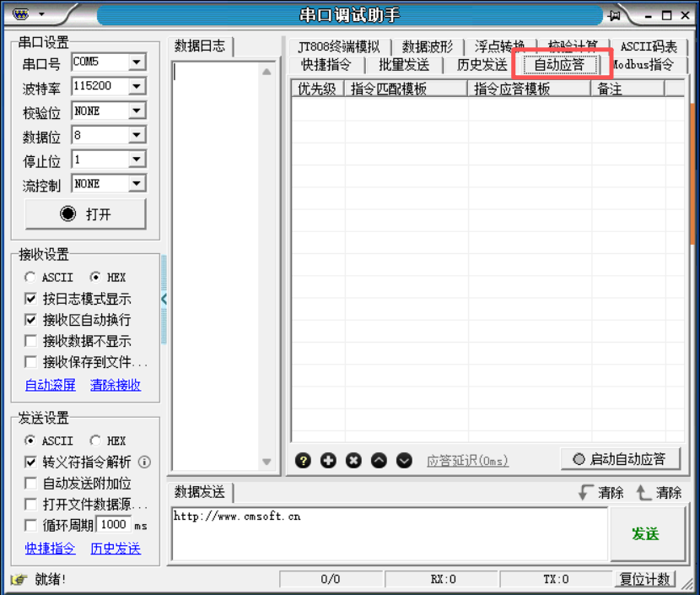Switch to Modbus指令 tab
This screenshot has width=700, height=595.
pyautogui.click(x=643, y=65)
